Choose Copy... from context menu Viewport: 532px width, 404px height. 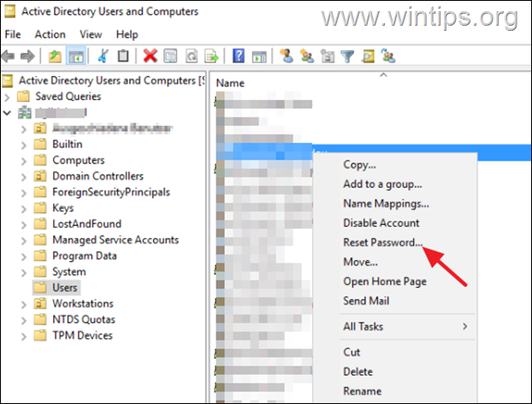[x=359, y=164]
